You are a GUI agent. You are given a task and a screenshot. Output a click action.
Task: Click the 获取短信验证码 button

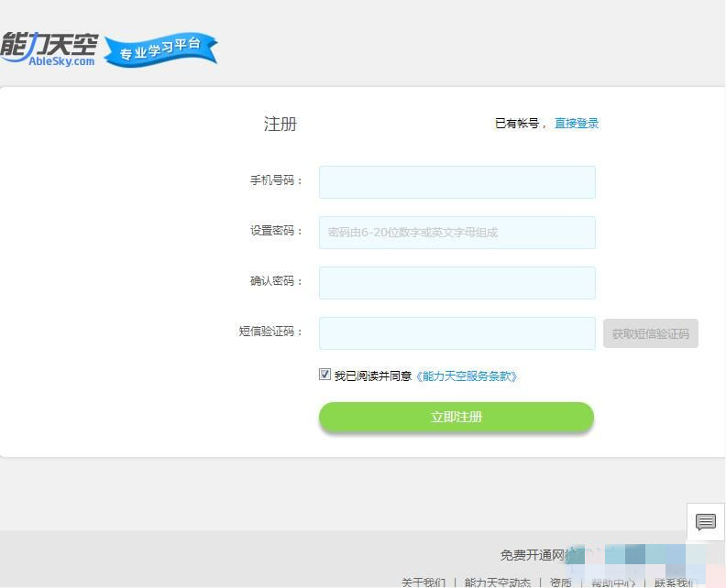[651, 333]
